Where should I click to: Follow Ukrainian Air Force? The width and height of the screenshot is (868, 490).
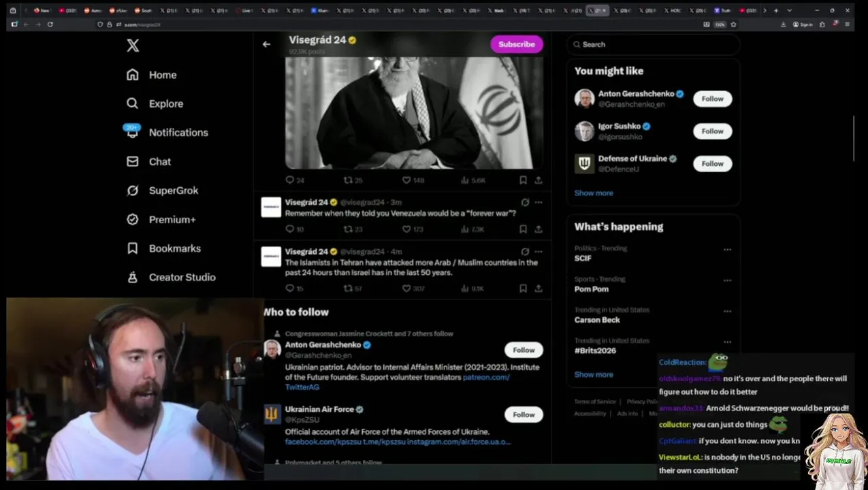click(524, 414)
